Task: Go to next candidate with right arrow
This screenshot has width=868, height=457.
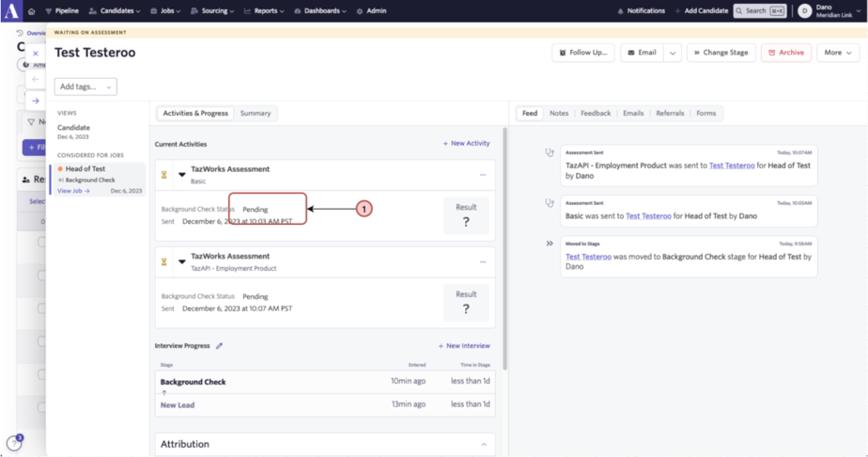Action: point(36,101)
